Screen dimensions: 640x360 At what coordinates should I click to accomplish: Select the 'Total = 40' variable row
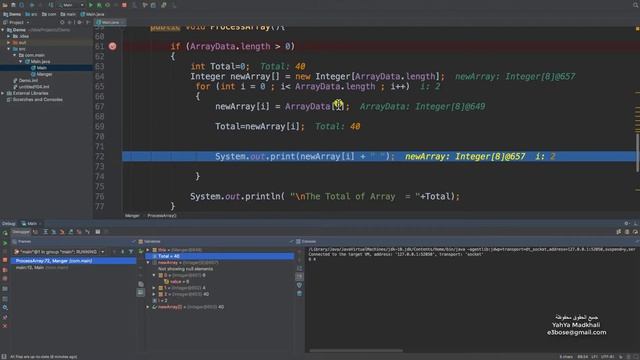click(x=220, y=256)
